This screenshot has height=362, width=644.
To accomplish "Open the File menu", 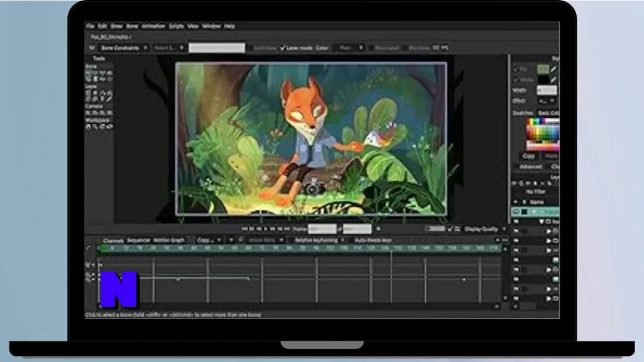I will (90, 26).
